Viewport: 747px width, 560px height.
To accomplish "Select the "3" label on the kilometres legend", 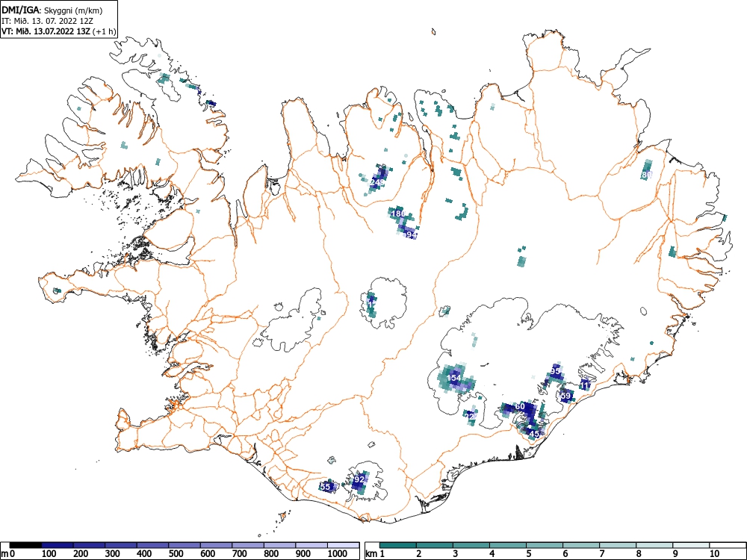I will click(x=455, y=554).
